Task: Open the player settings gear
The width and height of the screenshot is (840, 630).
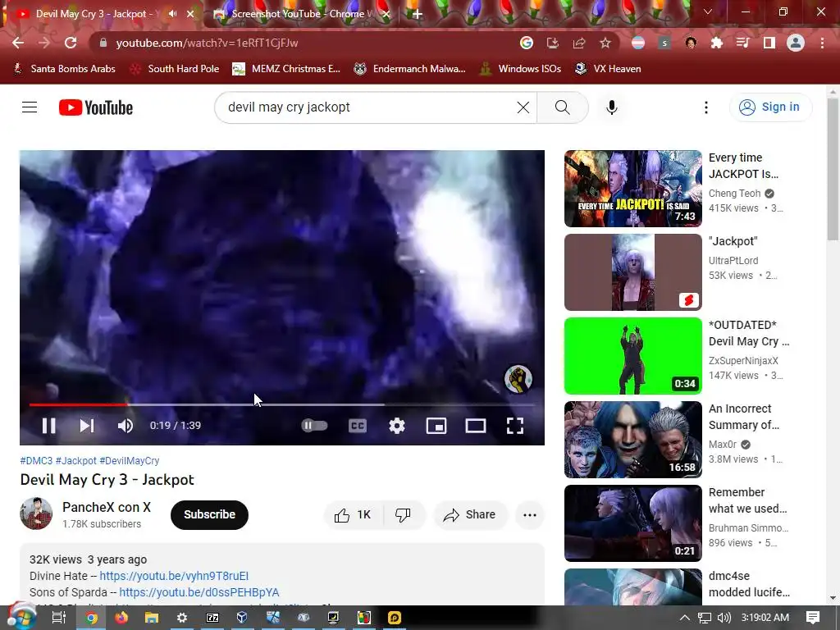Action: pos(397,426)
